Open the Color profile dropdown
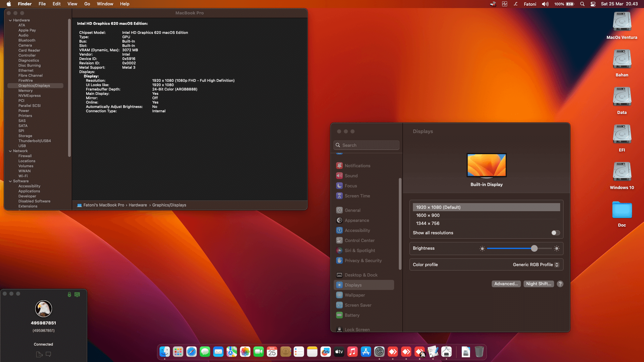 [535, 264]
